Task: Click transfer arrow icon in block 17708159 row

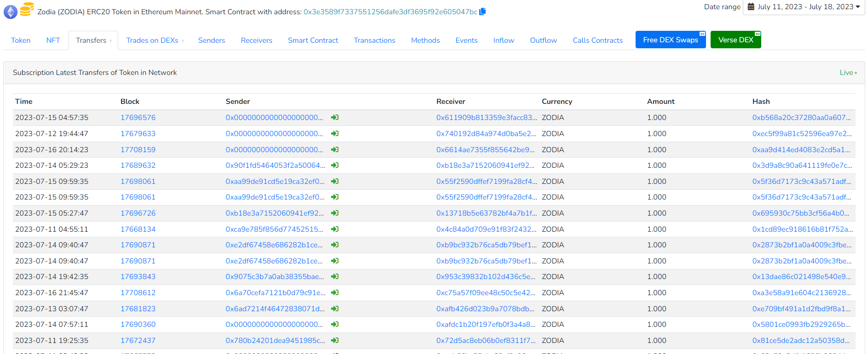Action: click(x=335, y=150)
